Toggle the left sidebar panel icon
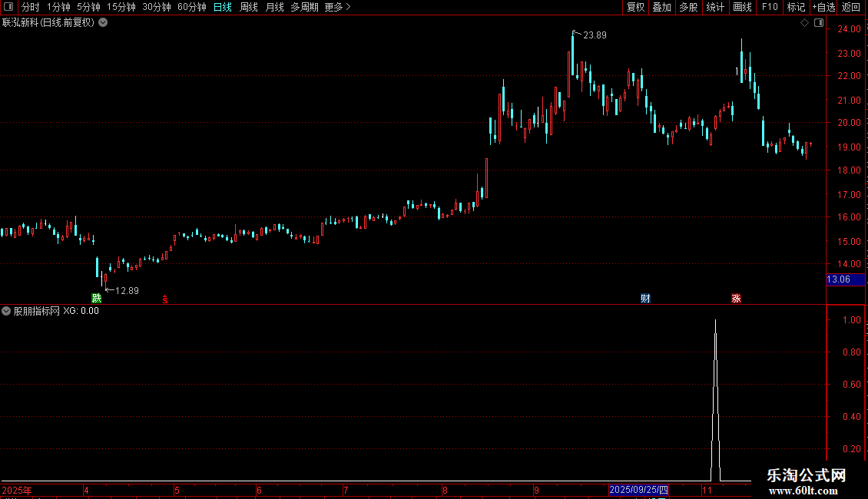The image size is (868, 499). (8, 7)
